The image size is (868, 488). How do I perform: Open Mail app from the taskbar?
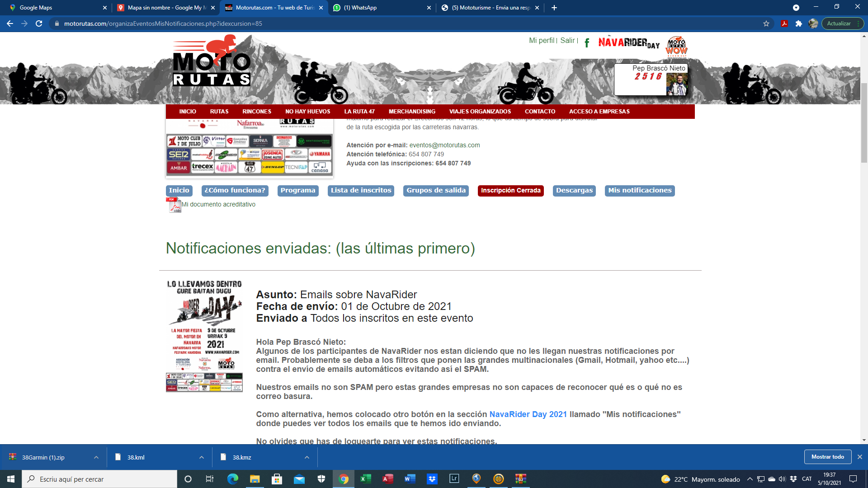[x=299, y=479]
